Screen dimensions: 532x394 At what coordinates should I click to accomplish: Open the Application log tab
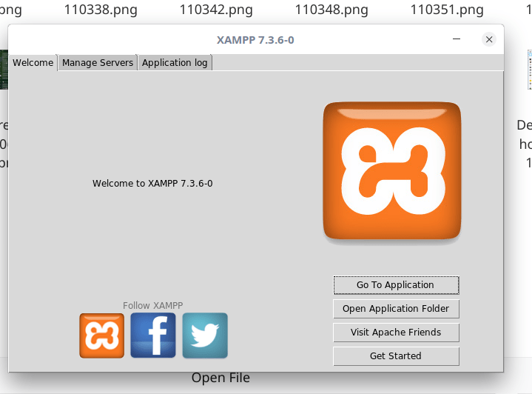point(175,63)
